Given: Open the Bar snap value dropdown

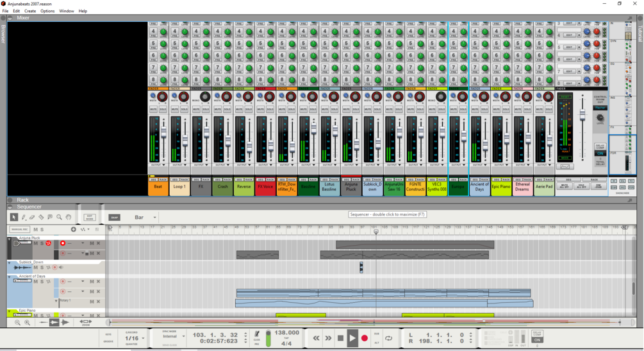Looking at the screenshot, I should 155,218.
